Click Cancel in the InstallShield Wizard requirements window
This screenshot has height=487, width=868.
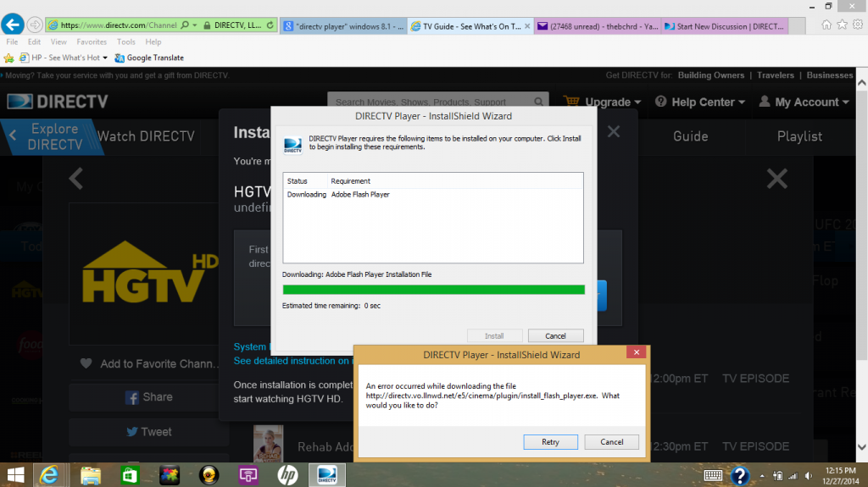(x=555, y=336)
